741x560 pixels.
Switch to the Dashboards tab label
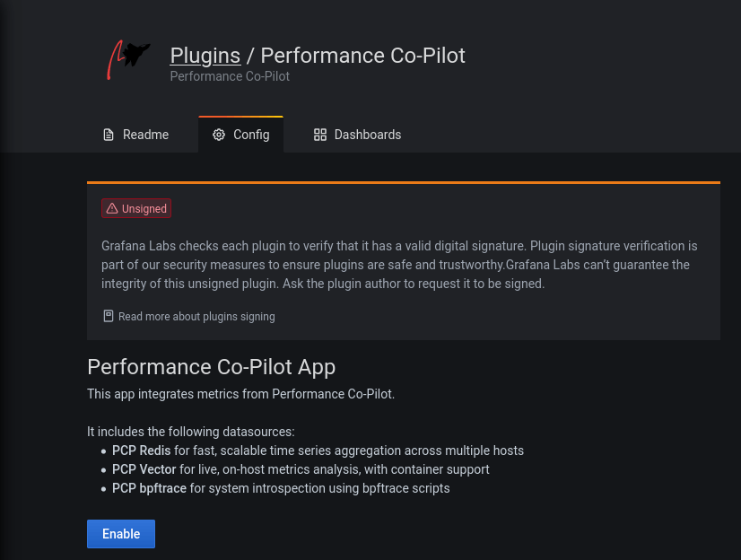tap(368, 135)
